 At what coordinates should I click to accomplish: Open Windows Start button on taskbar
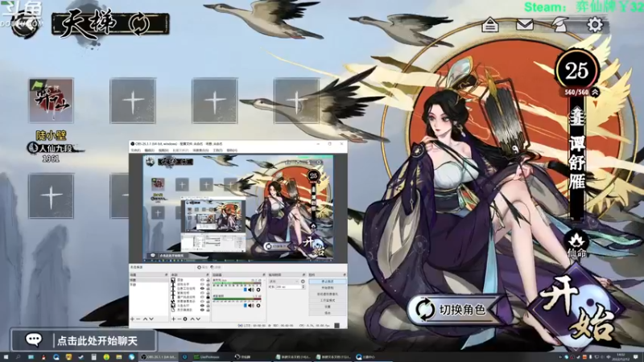(x=6, y=357)
